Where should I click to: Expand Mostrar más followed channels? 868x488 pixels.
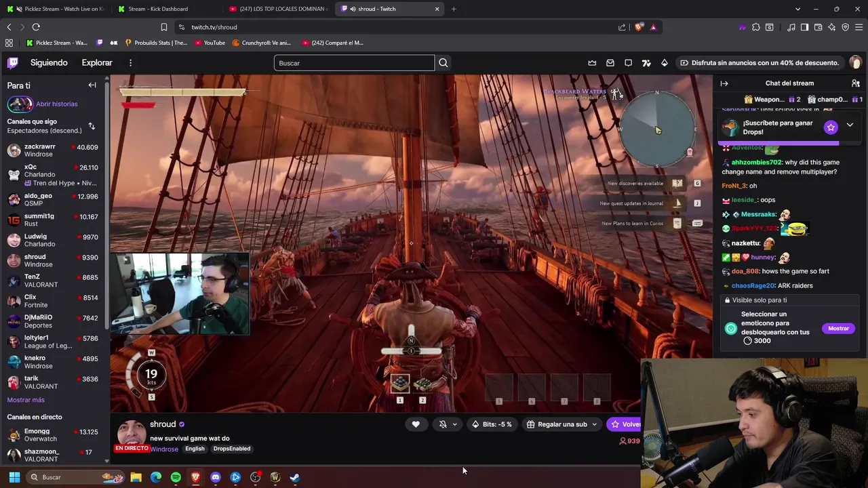(x=26, y=400)
